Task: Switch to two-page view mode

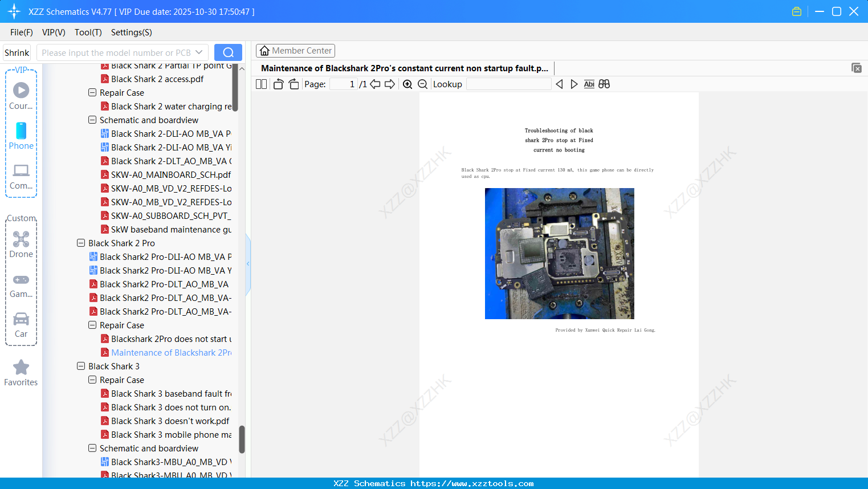Action: (261, 84)
